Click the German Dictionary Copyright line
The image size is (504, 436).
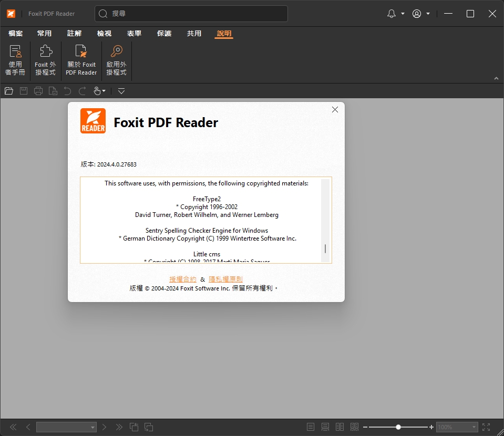pyautogui.click(x=208, y=238)
